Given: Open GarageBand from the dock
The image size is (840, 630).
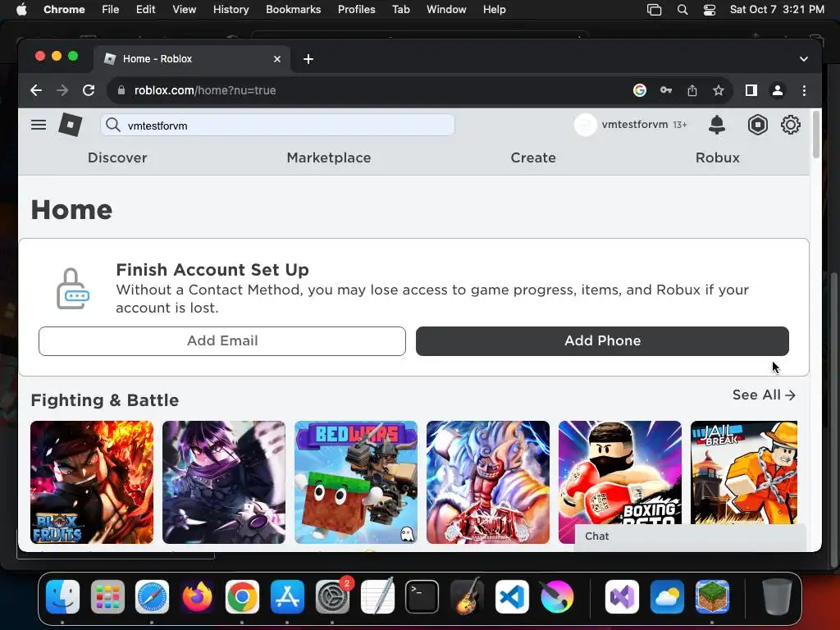Looking at the screenshot, I should 467,596.
